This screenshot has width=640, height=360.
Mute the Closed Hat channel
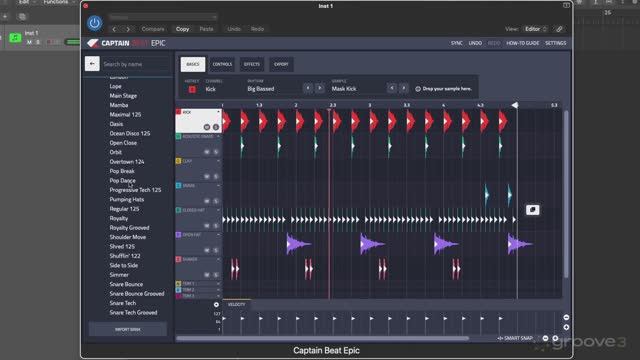point(207,225)
